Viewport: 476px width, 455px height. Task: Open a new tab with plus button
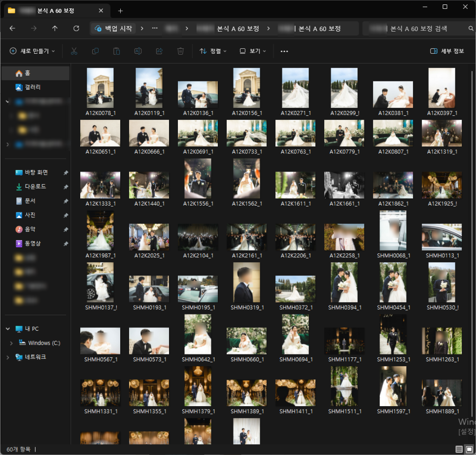point(121,11)
